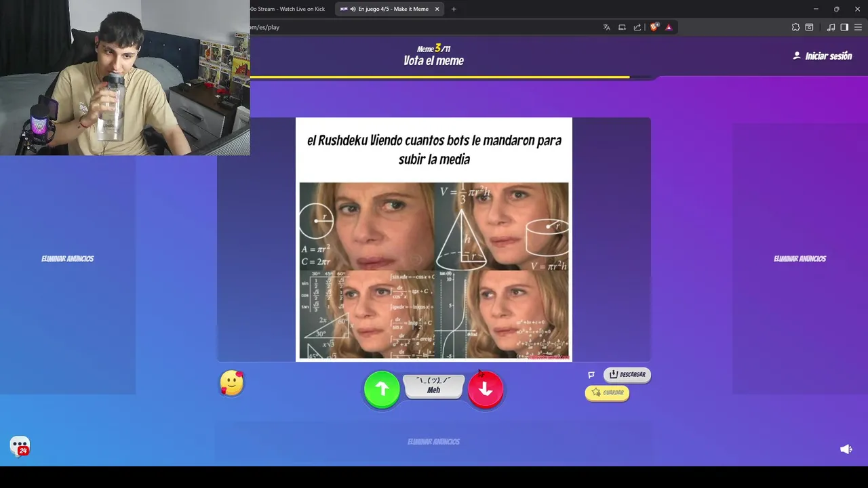The image size is (868, 488).
Task: Close the Make it Meme tab
Action: [437, 9]
